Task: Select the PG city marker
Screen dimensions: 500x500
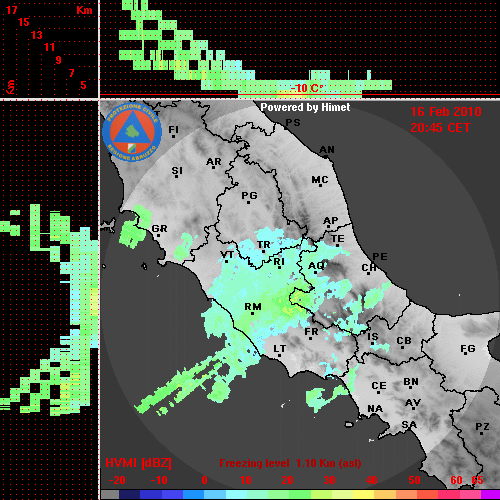Action: (249, 197)
